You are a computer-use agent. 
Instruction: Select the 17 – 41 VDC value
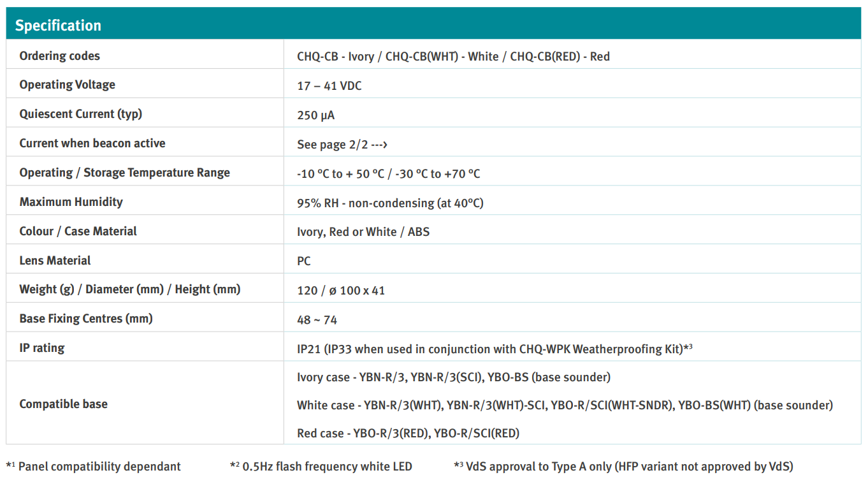(329, 86)
